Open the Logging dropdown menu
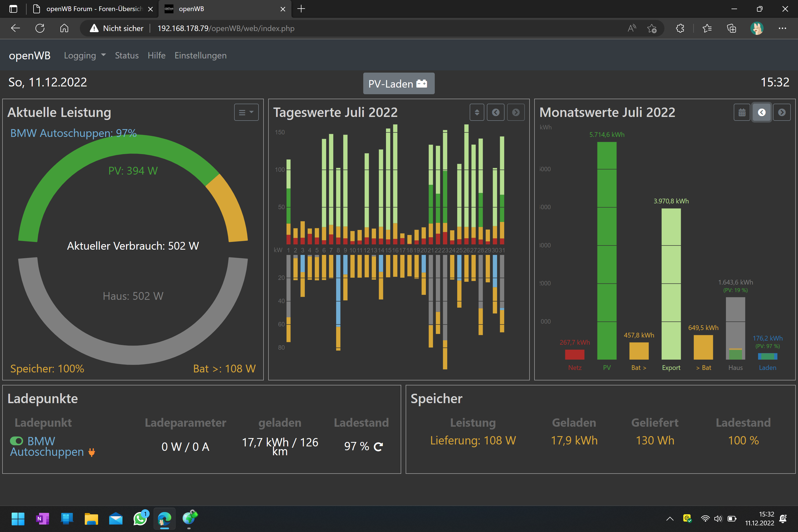Viewport: 798px width, 532px height. pos(85,55)
